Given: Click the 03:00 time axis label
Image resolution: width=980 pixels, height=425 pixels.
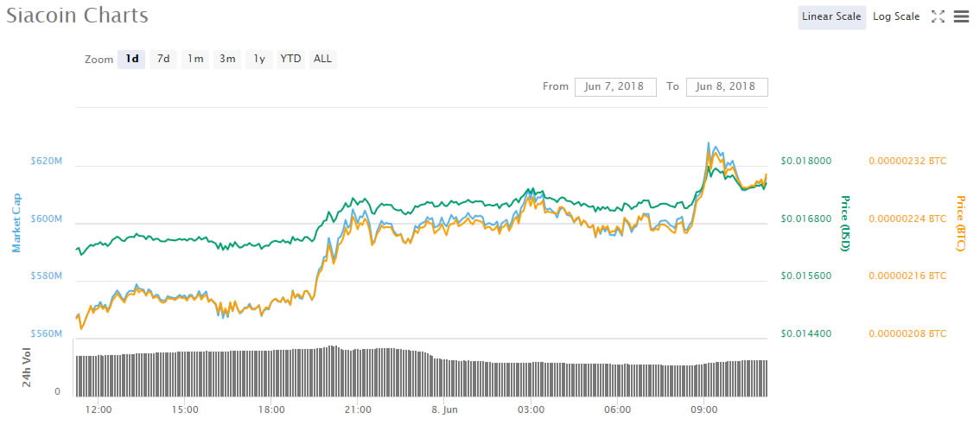Looking at the screenshot, I should coord(531,410).
